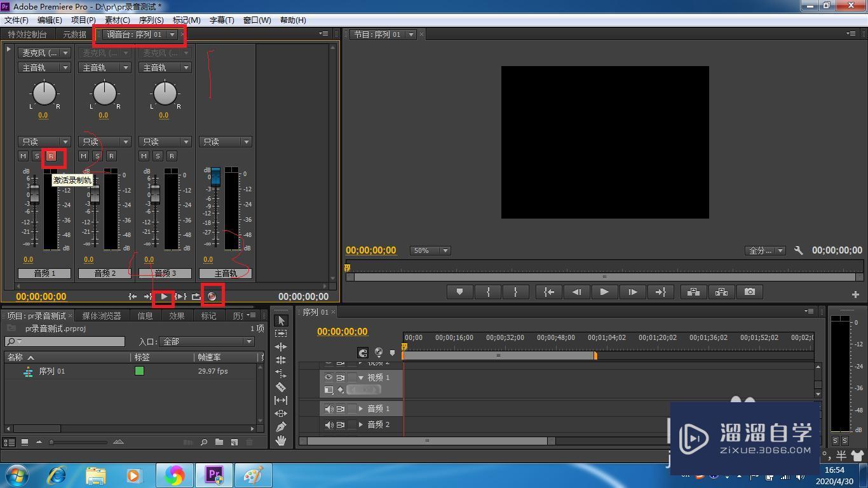Viewport: 868px width, 488px height.
Task: Select the Razor tool in tools panel
Action: [281, 387]
